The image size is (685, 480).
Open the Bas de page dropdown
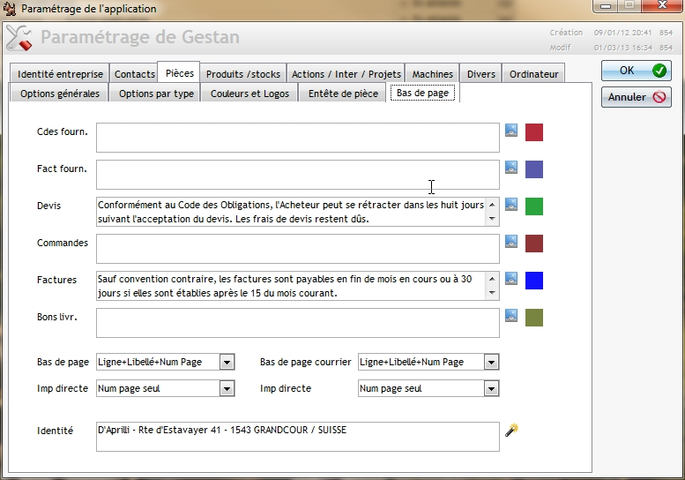click(226, 362)
